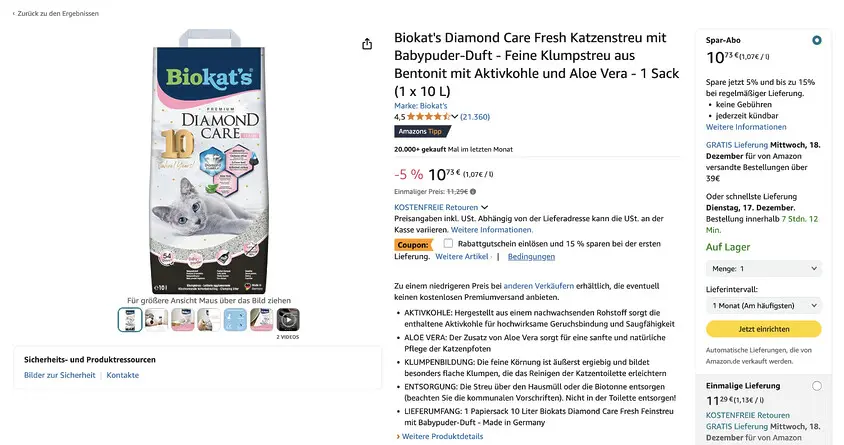The image size is (844, 445).
Task: Click the anderen Verkäufern link
Action: point(538,286)
